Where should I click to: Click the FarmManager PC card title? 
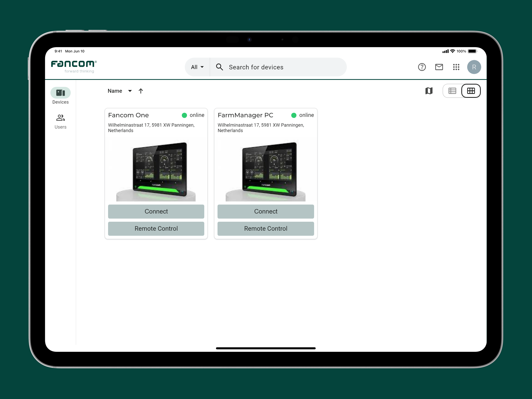(x=245, y=115)
